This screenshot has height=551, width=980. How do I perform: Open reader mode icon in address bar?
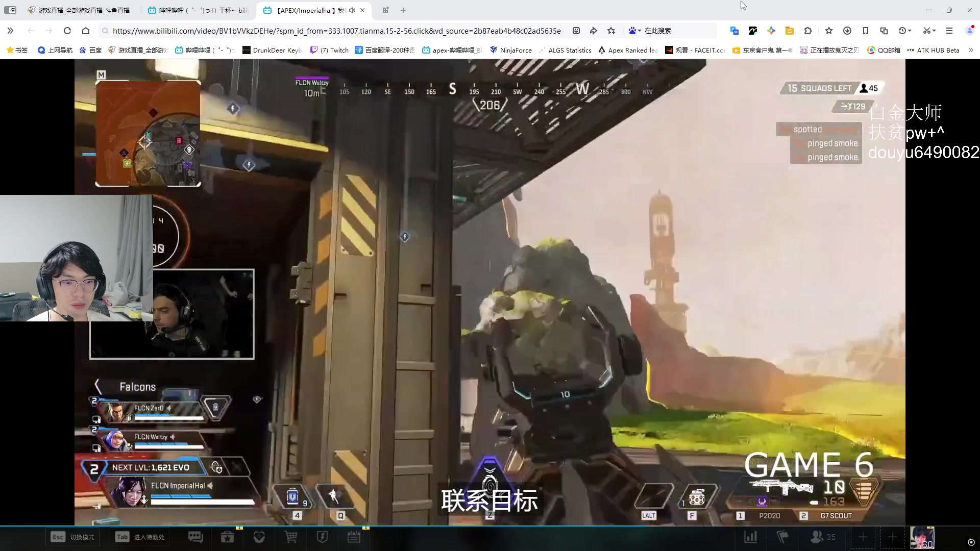click(x=576, y=31)
